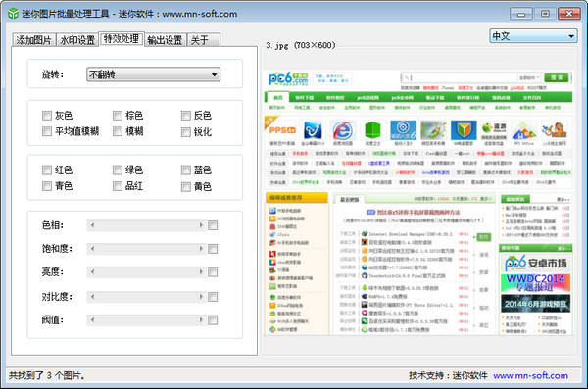Click right arrow of 亮度 slider
The width and height of the screenshot is (588, 389).
click(201, 272)
